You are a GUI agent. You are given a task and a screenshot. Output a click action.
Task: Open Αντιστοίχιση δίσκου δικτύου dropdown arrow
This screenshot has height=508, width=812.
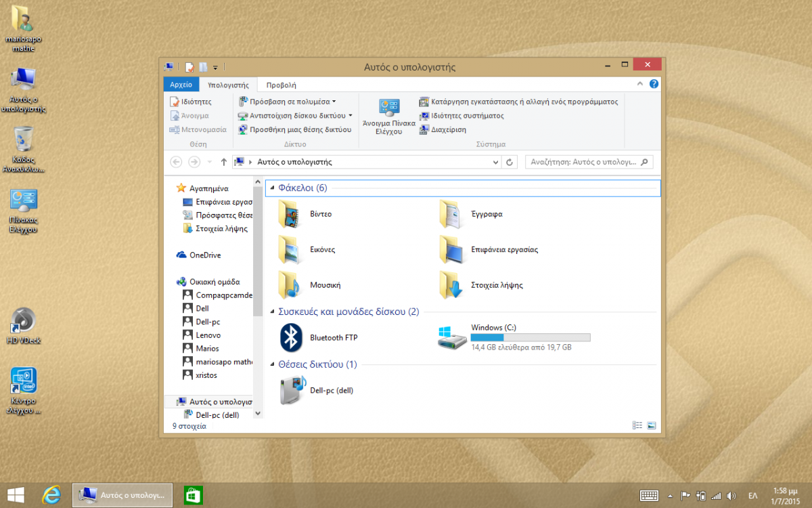(351, 116)
